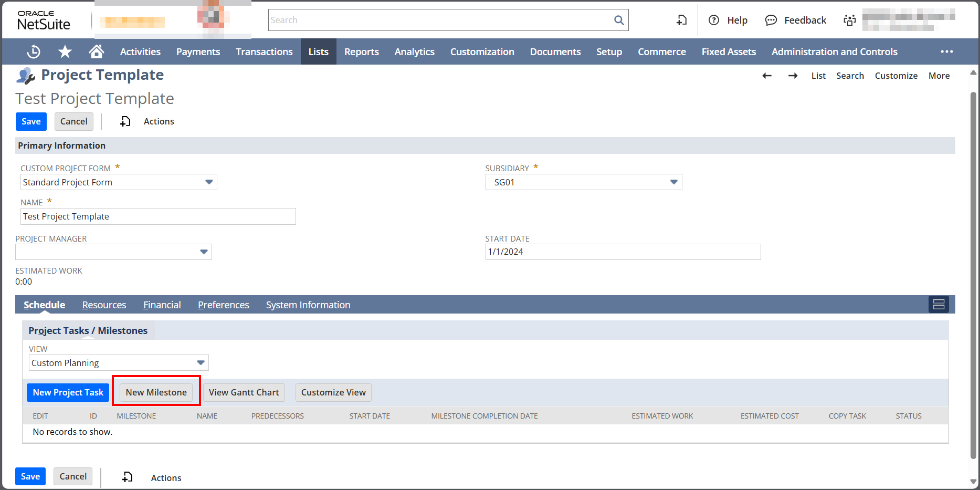Click the Start Date input field
The height and width of the screenshot is (490, 980).
tap(623, 252)
